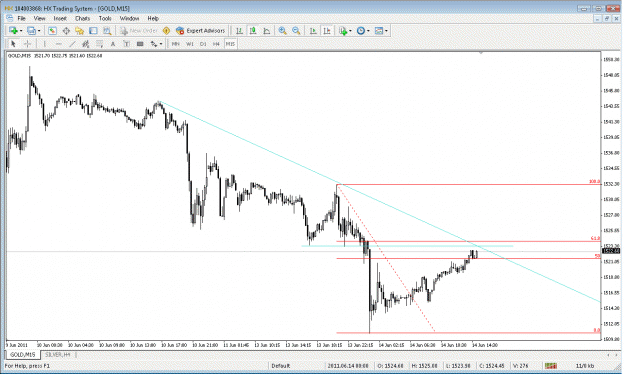Click the 11/0 kb traffic indicator
Image resolution: width=625 pixels, height=374 pixels.
585,366
